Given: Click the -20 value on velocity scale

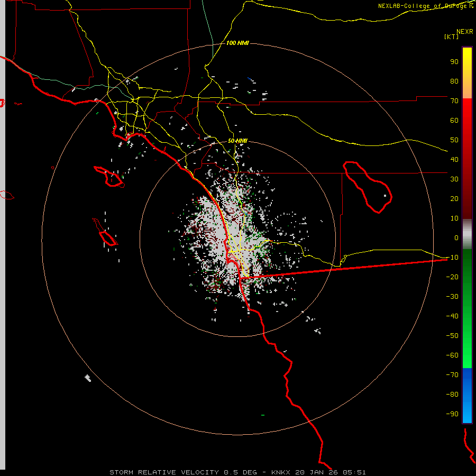Looking at the screenshot, I should coord(452,277).
